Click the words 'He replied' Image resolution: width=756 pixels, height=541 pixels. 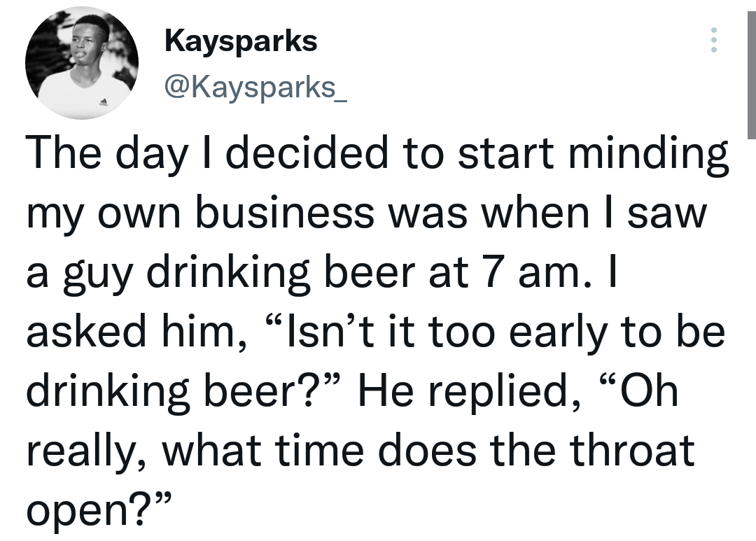tap(468, 390)
